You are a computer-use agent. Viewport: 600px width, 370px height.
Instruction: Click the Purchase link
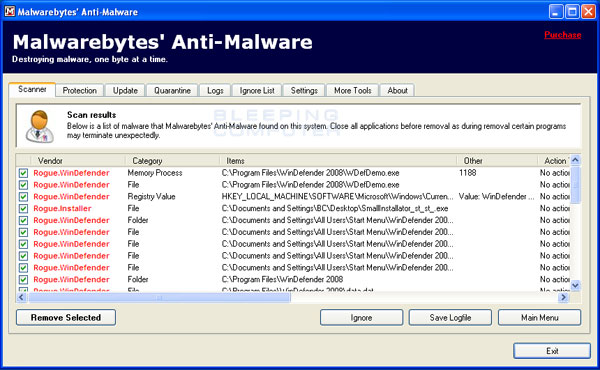pyautogui.click(x=562, y=35)
